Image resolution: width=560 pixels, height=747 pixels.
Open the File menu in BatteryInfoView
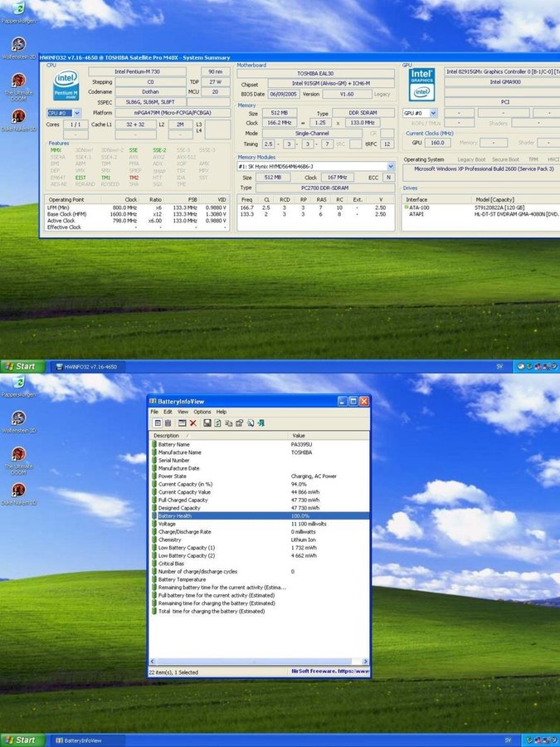click(x=154, y=412)
